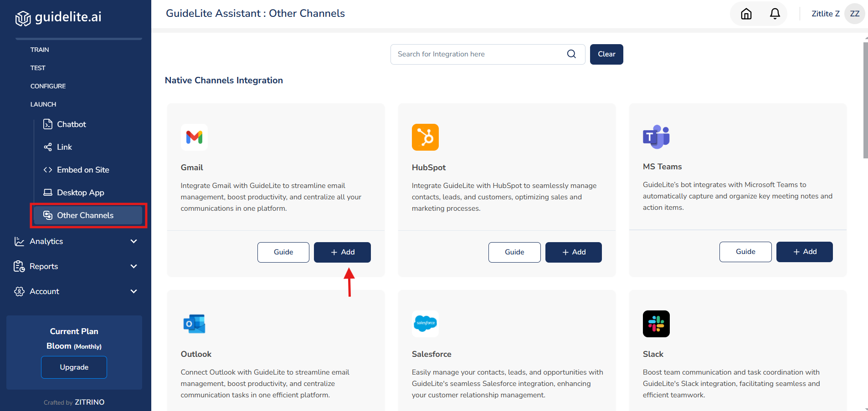This screenshot has height=411, width=868.
Task: Click the HubSpot logo icon
Action: click(425, 137)
